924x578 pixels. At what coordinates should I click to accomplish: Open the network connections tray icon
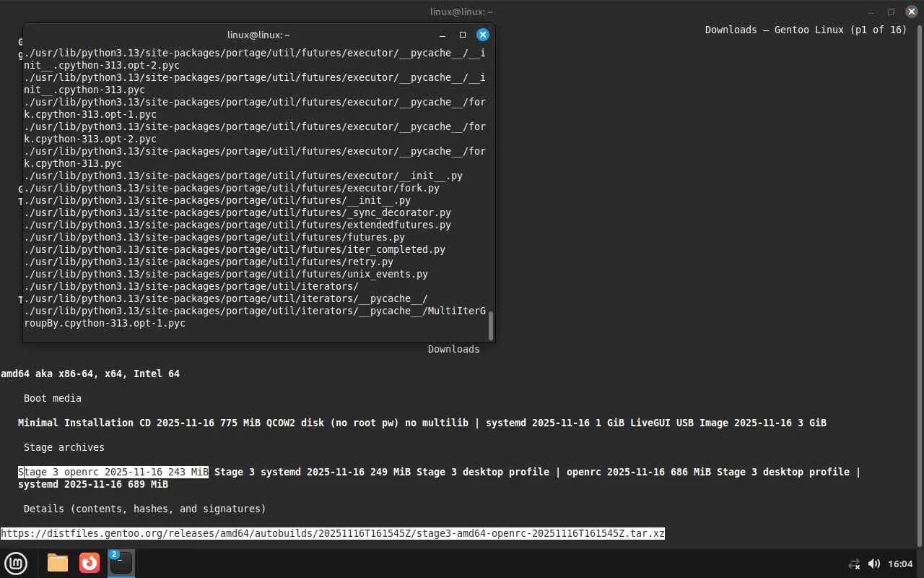(854, 564)
